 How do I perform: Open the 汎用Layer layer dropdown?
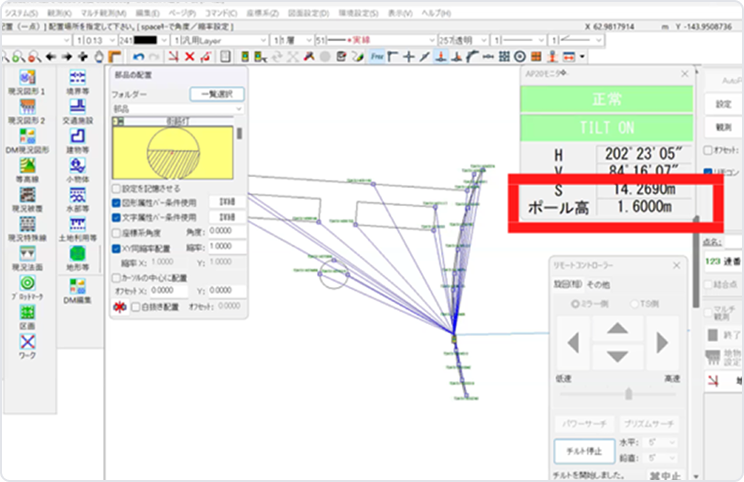click(x=220, y=40)
